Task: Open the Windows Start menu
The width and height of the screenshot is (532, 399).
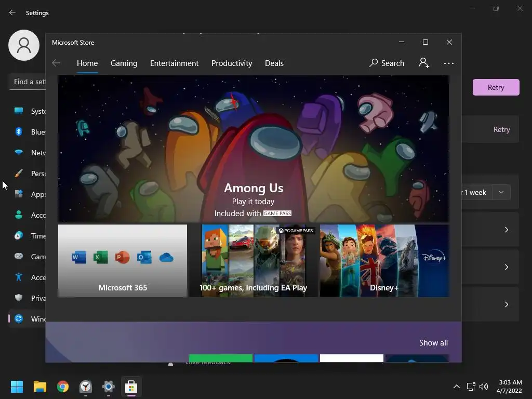Action: tap(17, 387)
